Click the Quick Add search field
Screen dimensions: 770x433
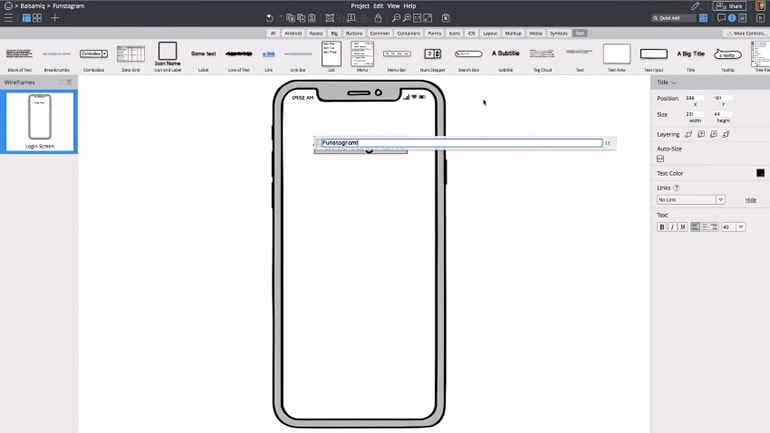673,18
